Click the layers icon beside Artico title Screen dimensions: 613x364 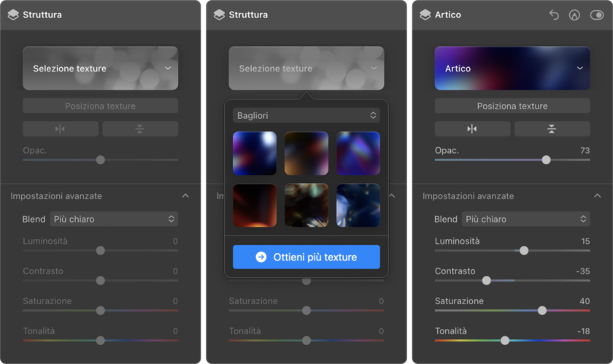425,15
